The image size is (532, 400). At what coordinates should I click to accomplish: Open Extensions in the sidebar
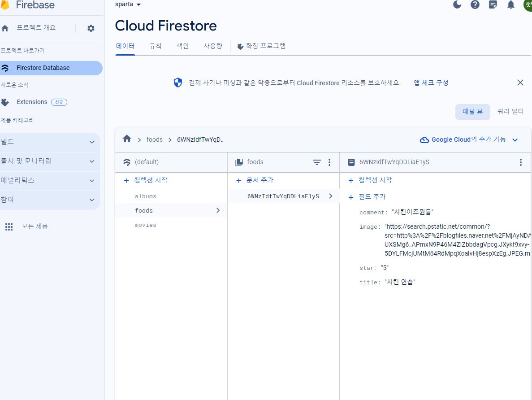point(32,102)
